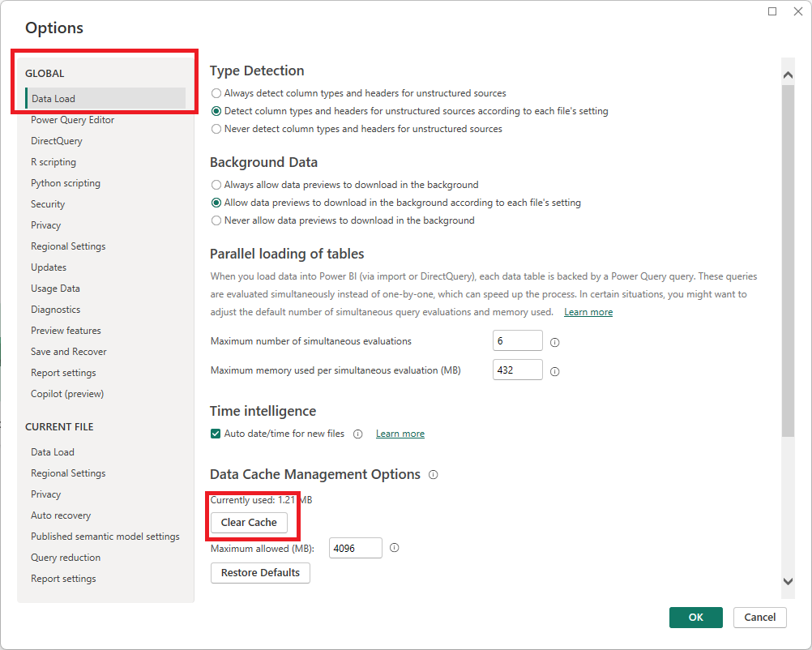Open Published semantic model settings
This screenshot has height=650, width=812.
click(105, 536)
